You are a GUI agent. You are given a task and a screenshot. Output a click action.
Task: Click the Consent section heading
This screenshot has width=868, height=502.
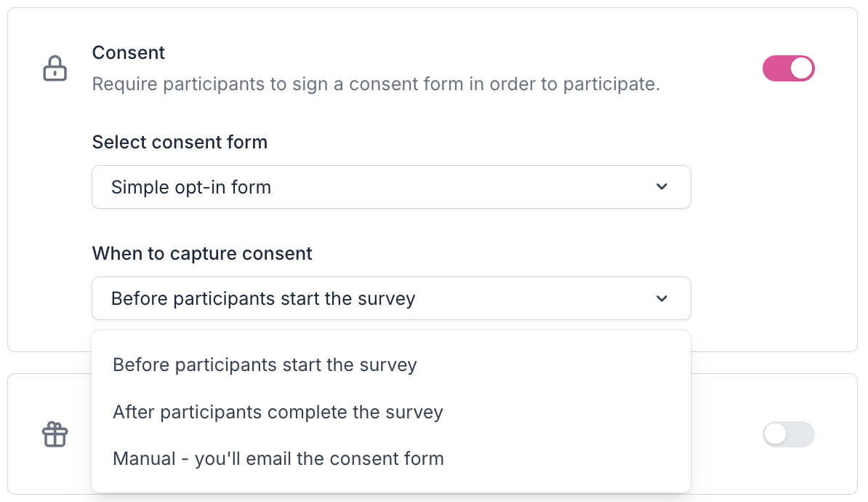pyautogui.click(x=129, y=52)
